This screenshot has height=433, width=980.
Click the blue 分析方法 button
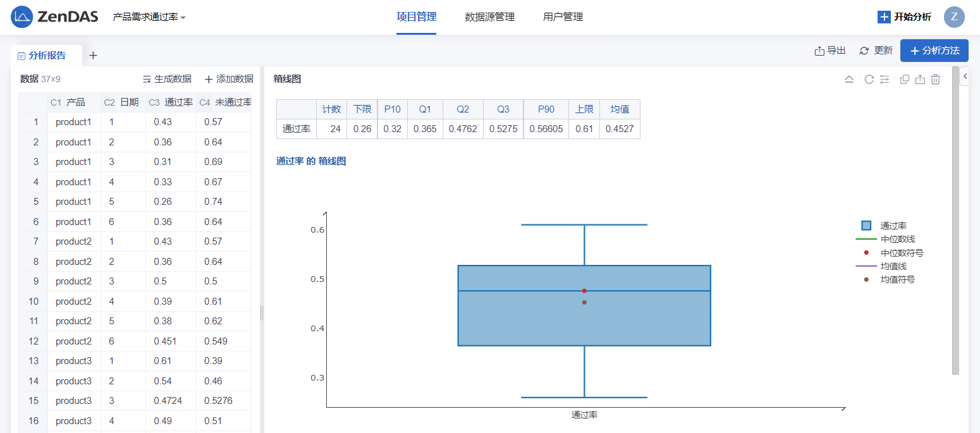point(934,51)
